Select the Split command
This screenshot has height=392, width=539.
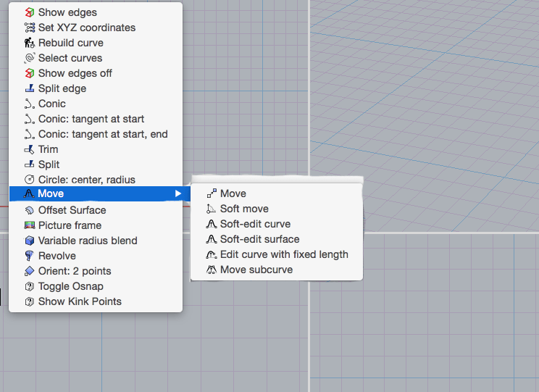coord(96,164)
